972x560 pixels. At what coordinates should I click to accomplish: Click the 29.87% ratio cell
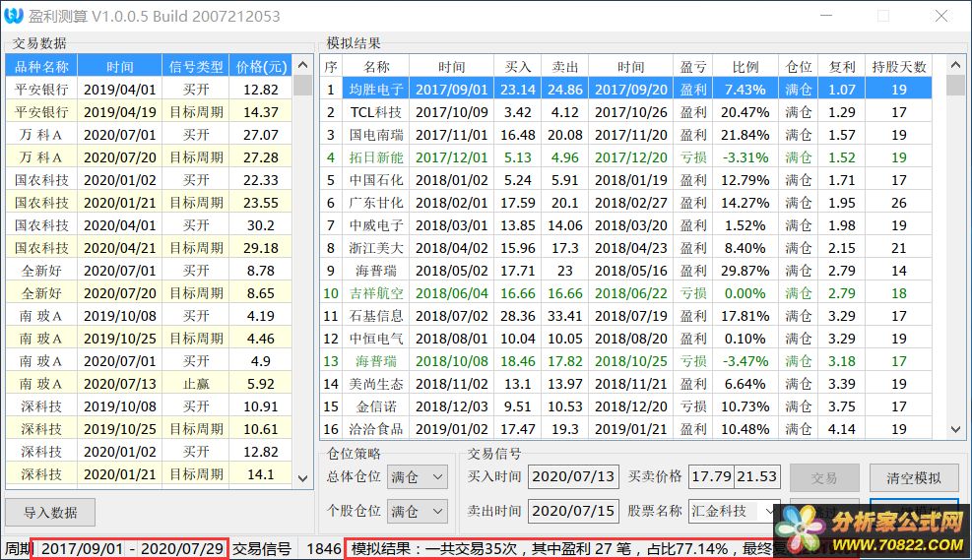coord(745,271)
